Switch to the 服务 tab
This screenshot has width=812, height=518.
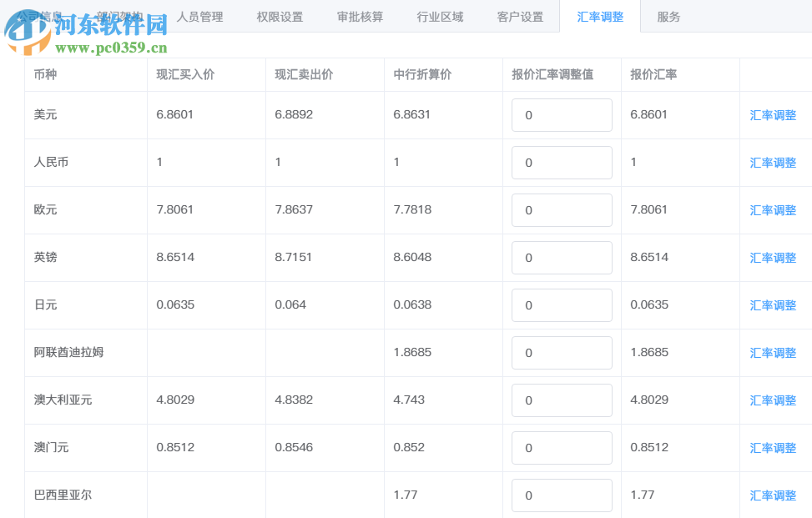click(x=668, y=15)
